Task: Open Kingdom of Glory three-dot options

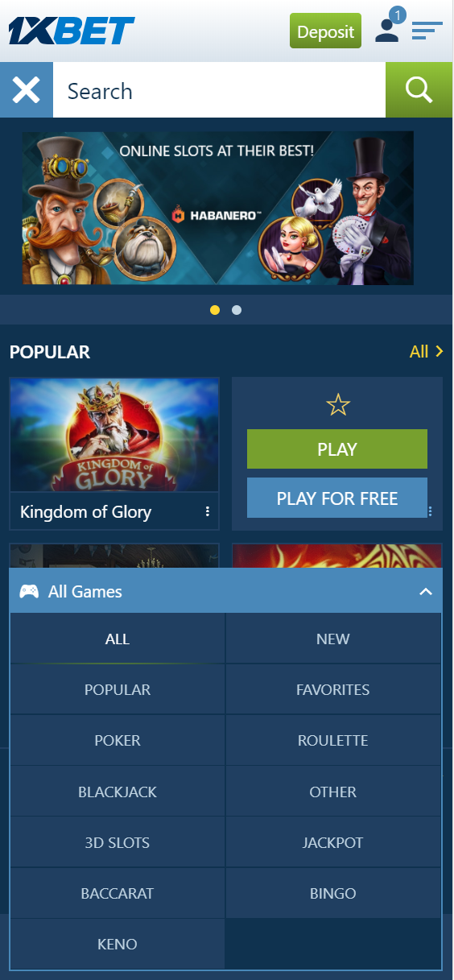Action: (208, 512)
